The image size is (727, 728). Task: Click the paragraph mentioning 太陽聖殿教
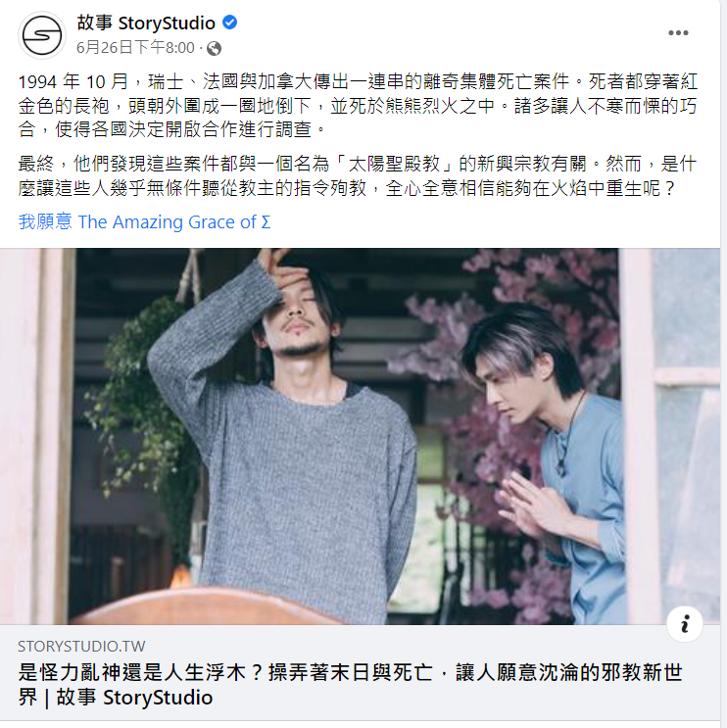click(358, 176)
